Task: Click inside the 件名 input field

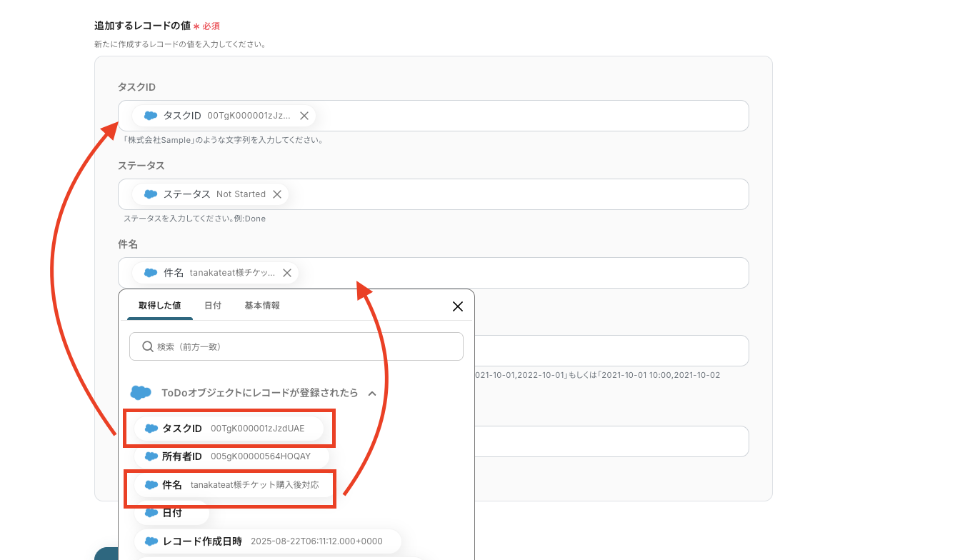Action: (433, 273)
